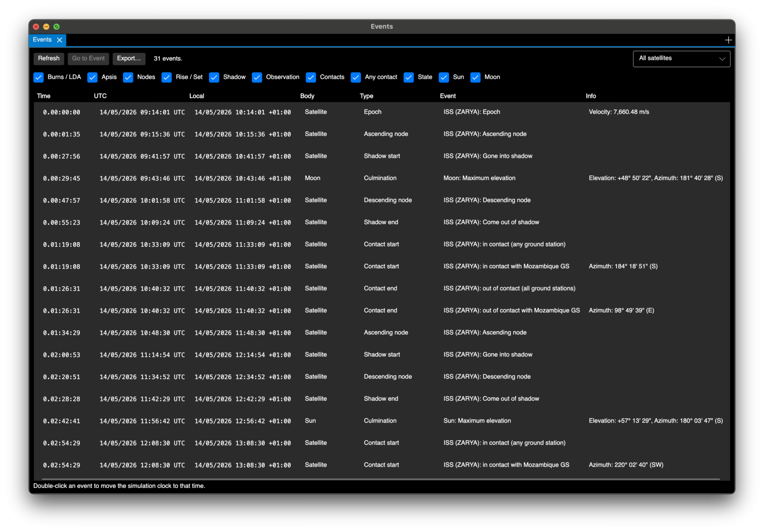Image resolution: width=764 pixels, height=532 pixels.
Task: Select the row with Azimuth 184° 18' 51" (S)
Action: 382,267
